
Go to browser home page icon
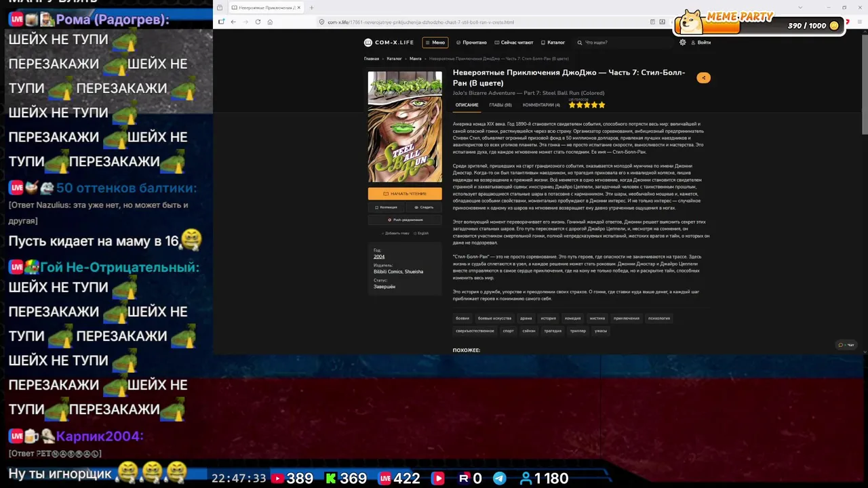click(270, 22)
